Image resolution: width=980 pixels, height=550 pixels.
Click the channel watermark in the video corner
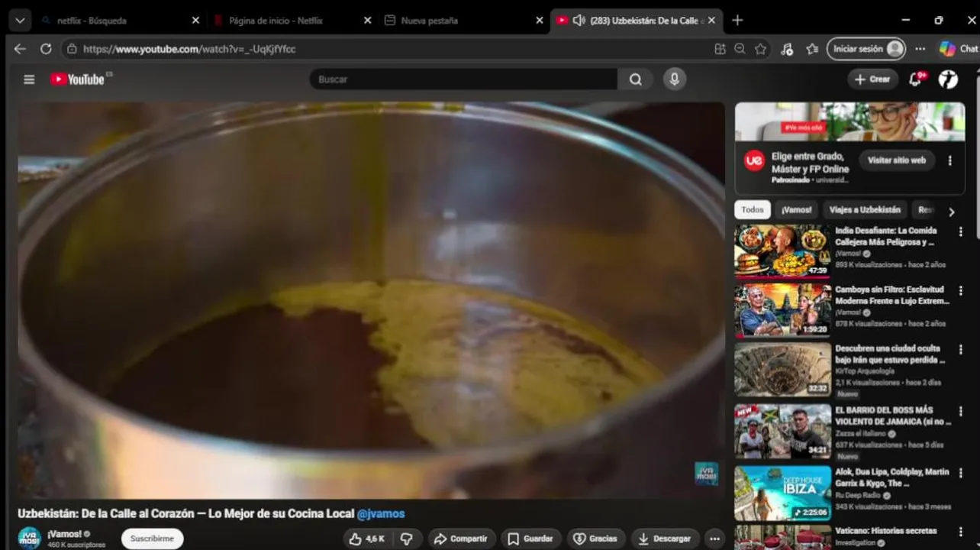(x=706, y=474)
